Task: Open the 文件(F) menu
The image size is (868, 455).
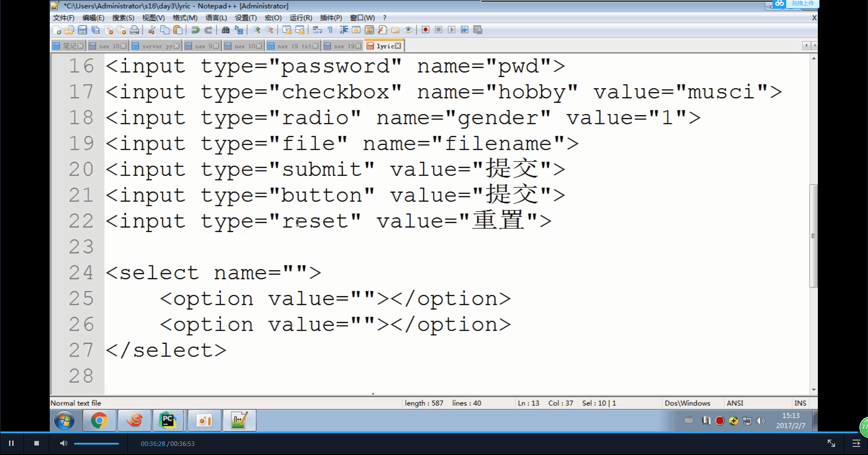Action: point(64,18)
